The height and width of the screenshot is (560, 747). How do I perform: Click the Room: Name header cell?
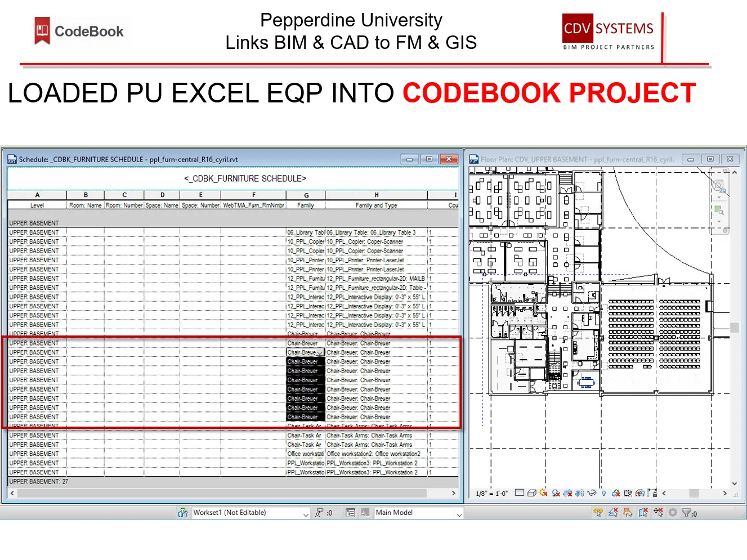(x=86, y=205)
